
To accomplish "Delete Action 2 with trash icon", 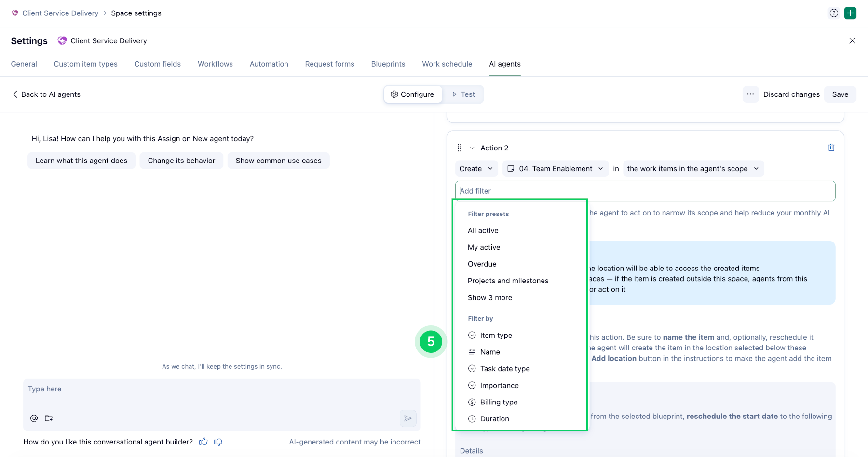I will [x=831, y=148].
